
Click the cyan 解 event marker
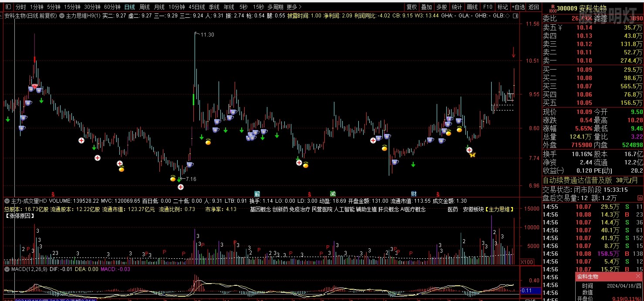tap(257, 194)
